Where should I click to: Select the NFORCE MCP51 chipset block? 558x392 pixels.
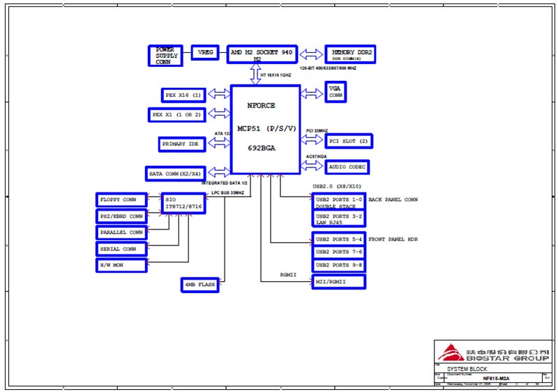(x=265, y=129)
